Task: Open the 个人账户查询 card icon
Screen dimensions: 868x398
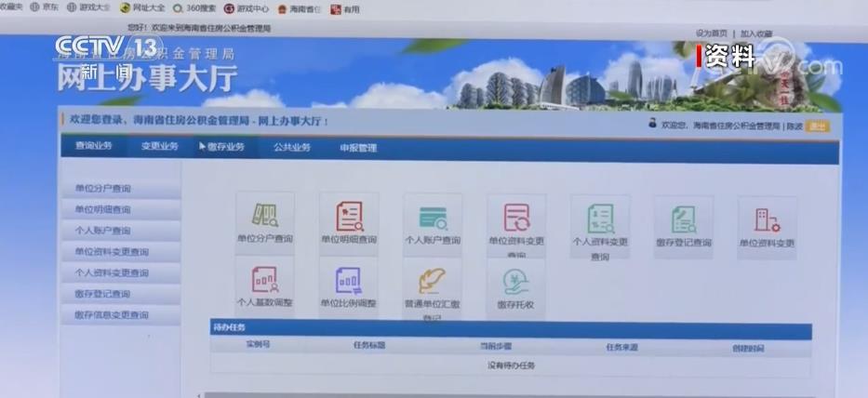Action: 432,218
